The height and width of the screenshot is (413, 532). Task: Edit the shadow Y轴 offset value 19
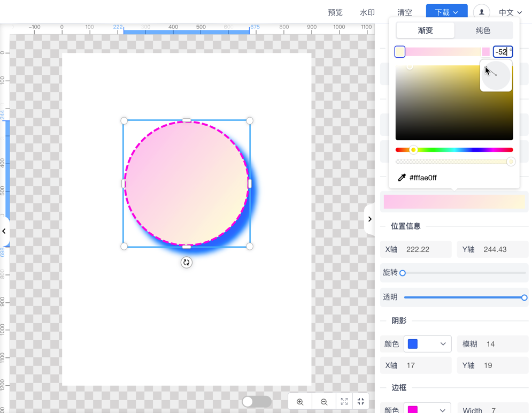click(492, 365)
